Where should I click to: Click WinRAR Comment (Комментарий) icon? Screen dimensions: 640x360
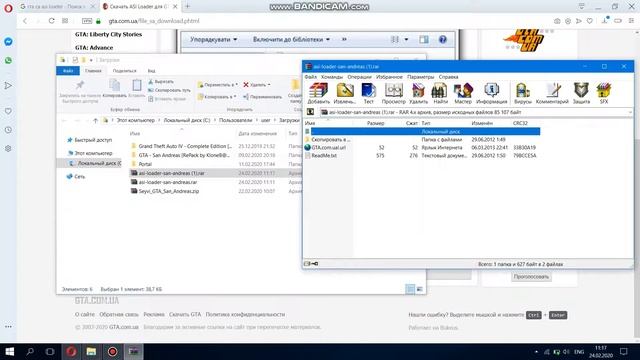coord(552,93)
